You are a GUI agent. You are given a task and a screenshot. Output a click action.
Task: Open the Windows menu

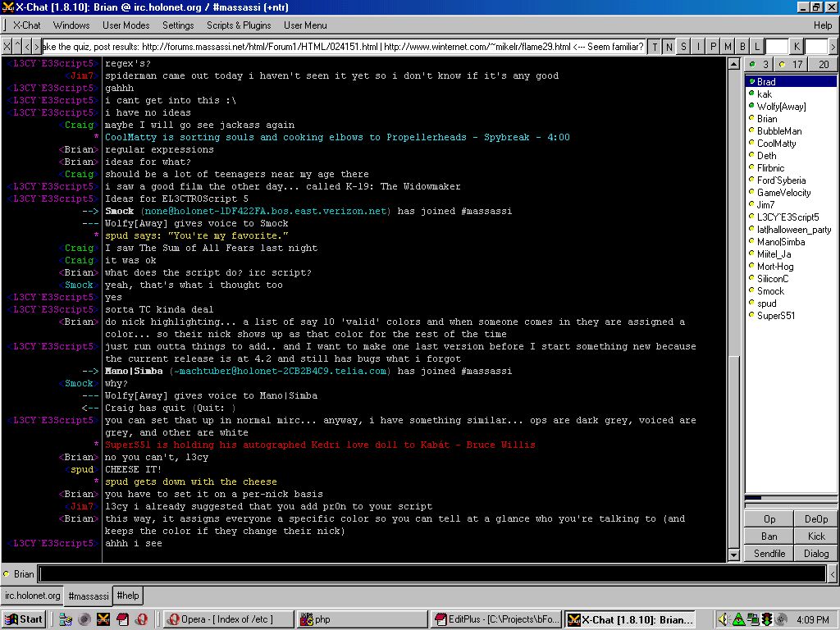point(71,25)
